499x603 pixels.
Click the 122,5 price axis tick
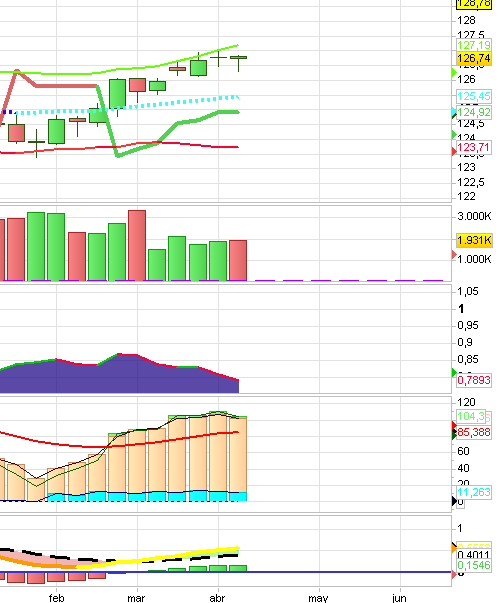471,182
